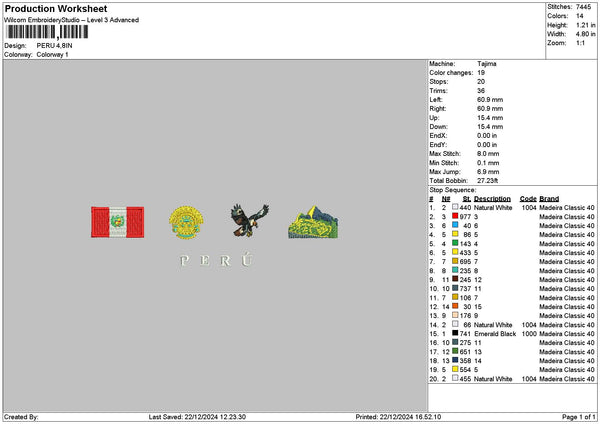
Task: Click the 'EndX:' label
Action: 438,135
